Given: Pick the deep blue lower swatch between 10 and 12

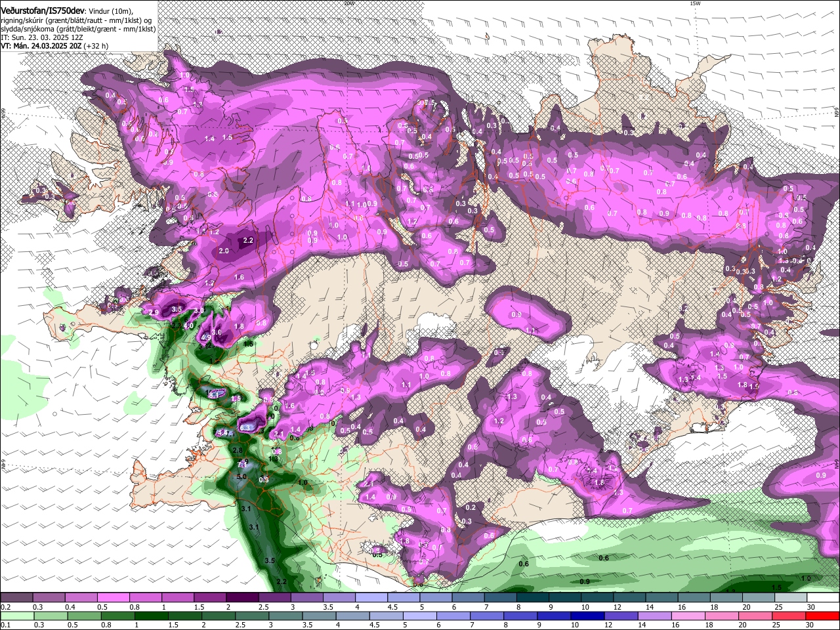Looking at the screenshot, I should (x=586, y=616).
